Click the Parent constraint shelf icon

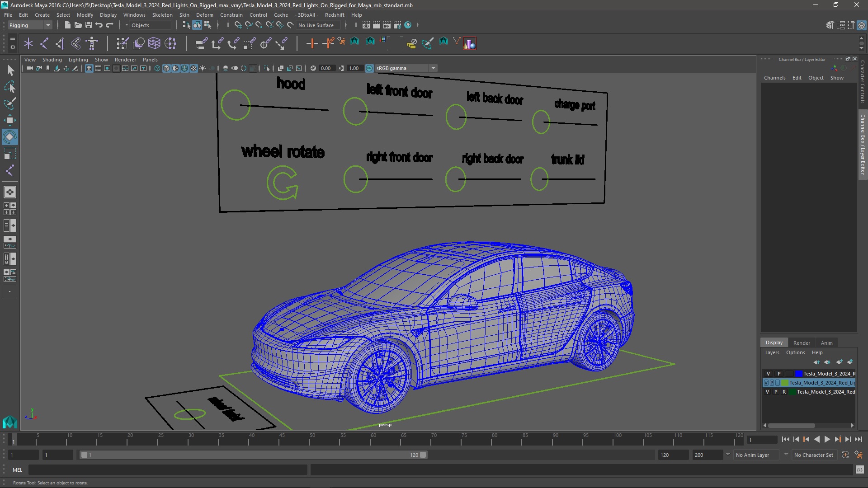[202, 43]
